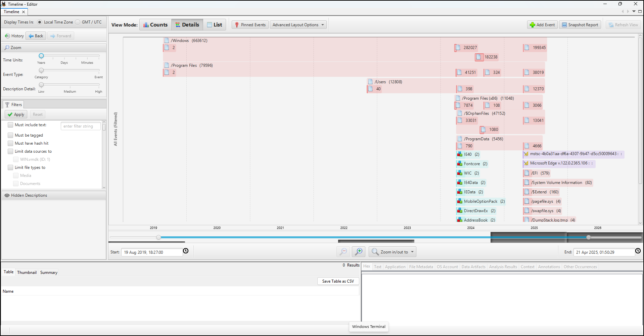
Task: Click the 182238 Windows event stripe
Action: [x=487, y=57]
